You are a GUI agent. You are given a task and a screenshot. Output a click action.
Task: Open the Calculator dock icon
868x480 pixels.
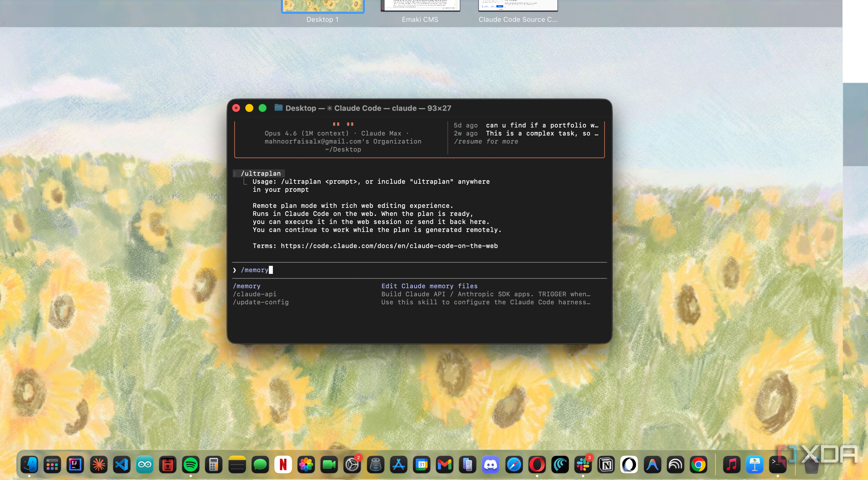pos(214,464)
